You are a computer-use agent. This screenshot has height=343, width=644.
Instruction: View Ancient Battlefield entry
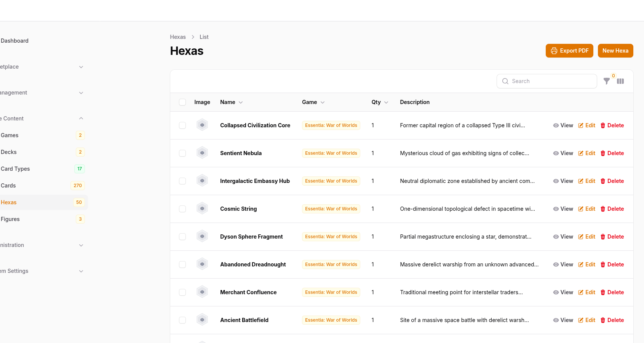click(563, 320)
